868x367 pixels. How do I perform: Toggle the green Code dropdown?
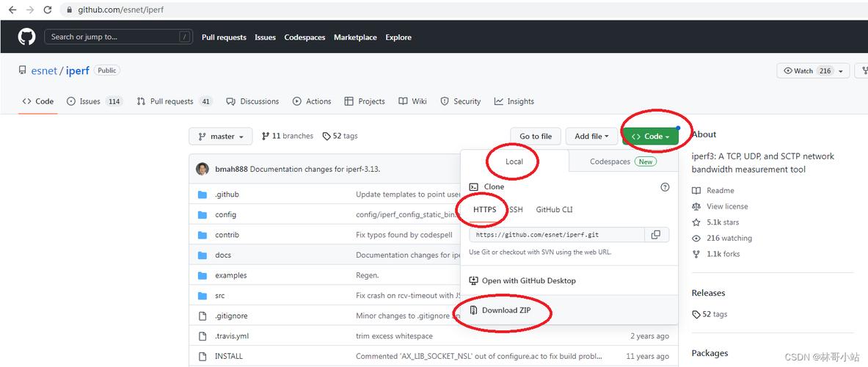tap(650, 137)
